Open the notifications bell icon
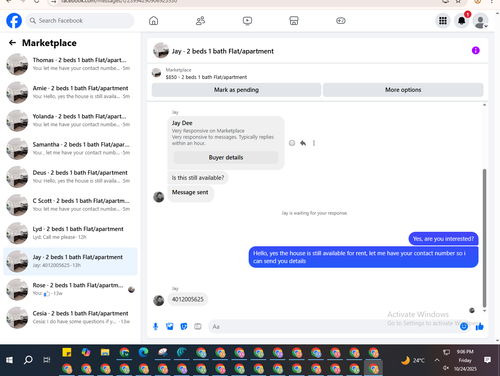The height and width of the screenshot is (376, 500). [x=462, y=21]
